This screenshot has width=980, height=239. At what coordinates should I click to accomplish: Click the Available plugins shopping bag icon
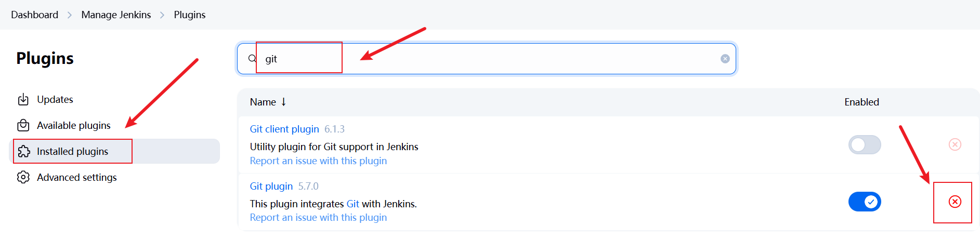click(x=23, y=125)
